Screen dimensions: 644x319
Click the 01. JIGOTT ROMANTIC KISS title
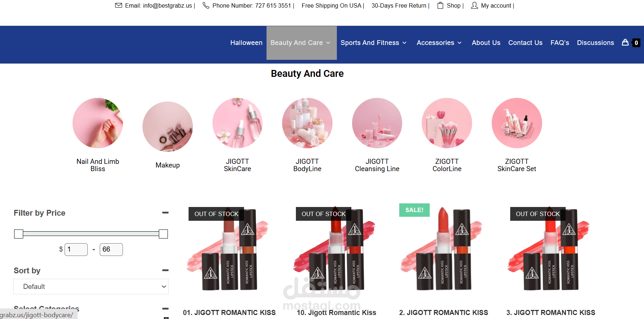click(229, 312)
